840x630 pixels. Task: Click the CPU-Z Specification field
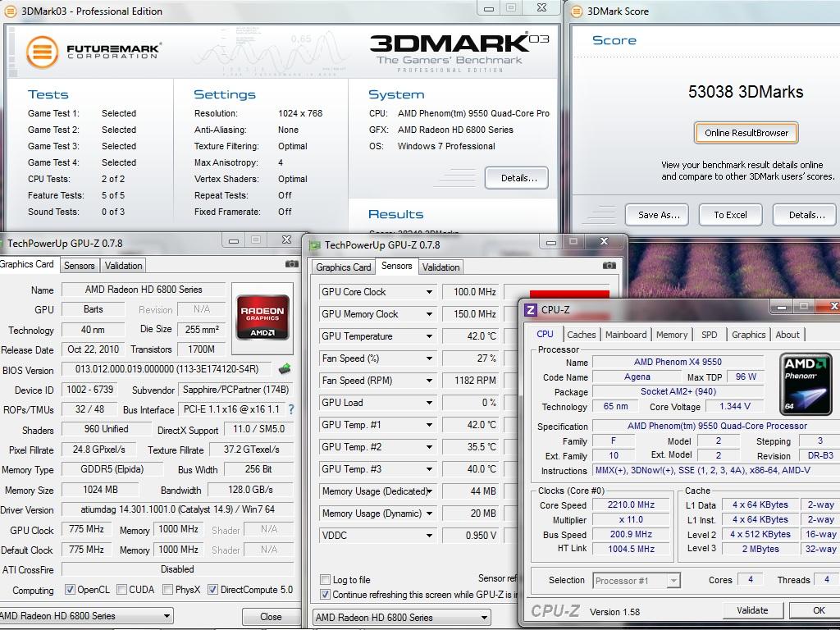click(x=716, y=426)
